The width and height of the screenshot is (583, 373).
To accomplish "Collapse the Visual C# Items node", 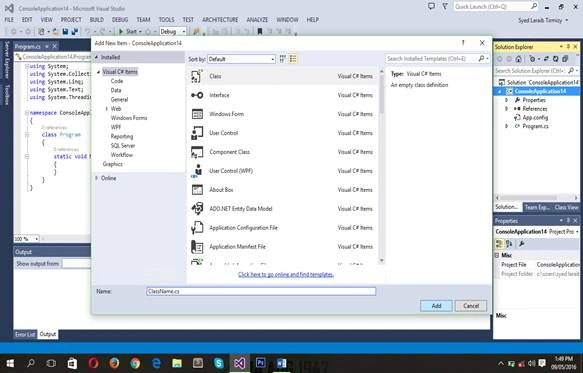I will point(99,72).
